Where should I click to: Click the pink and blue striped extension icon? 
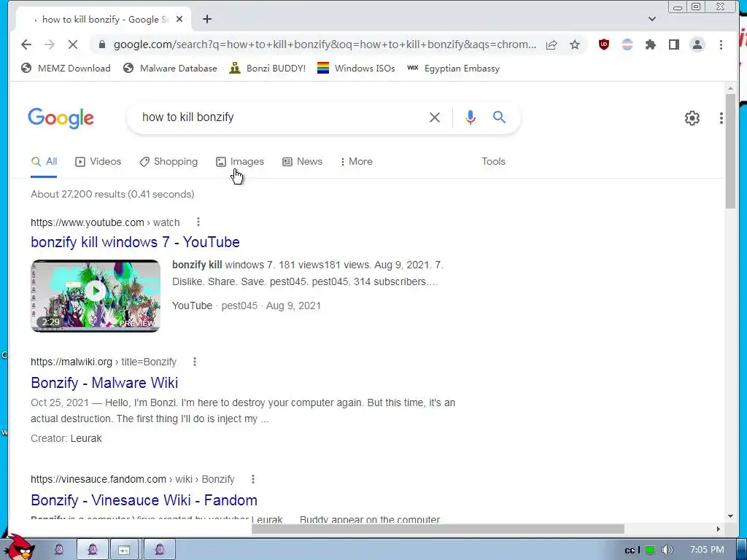(x=627, y=44)
